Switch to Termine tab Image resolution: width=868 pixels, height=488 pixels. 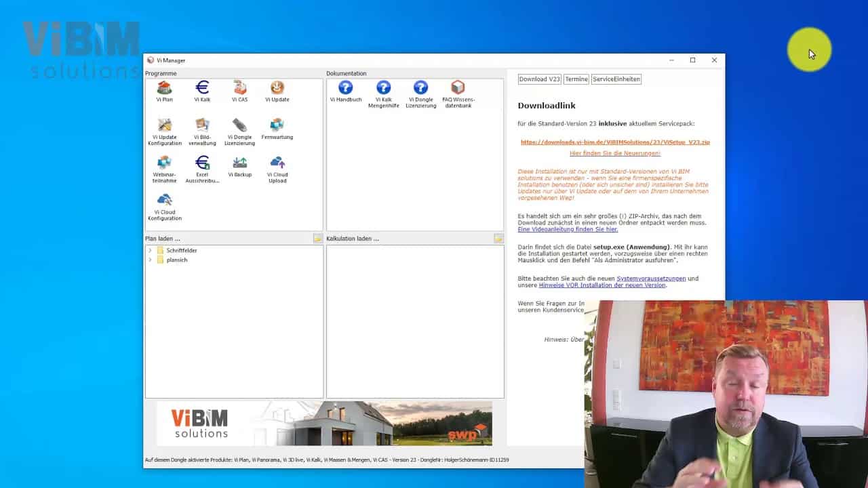[x=576, y=79]
